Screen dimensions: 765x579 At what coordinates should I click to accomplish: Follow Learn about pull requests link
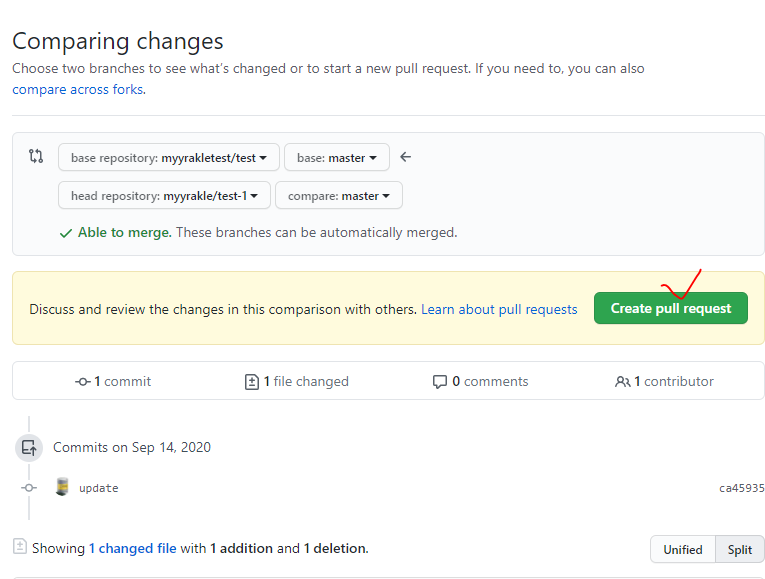coord(499,309)
